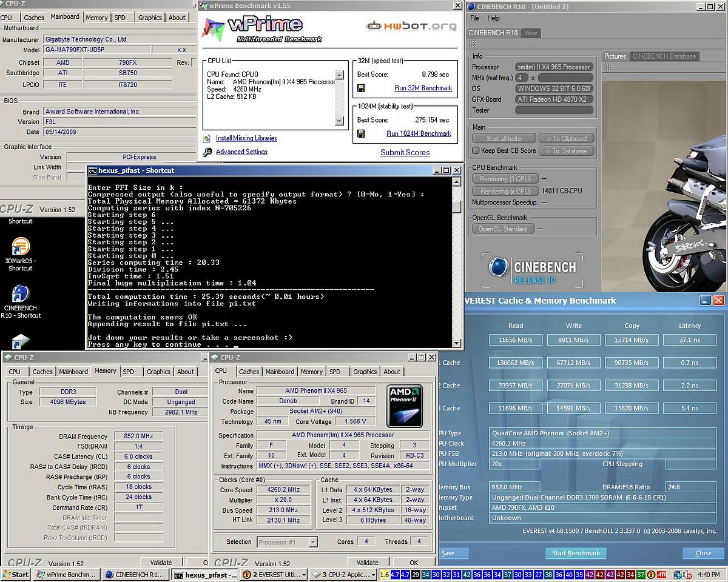Expand the CPU-Z Application taskbar group
728x582 pixels.
344,574
